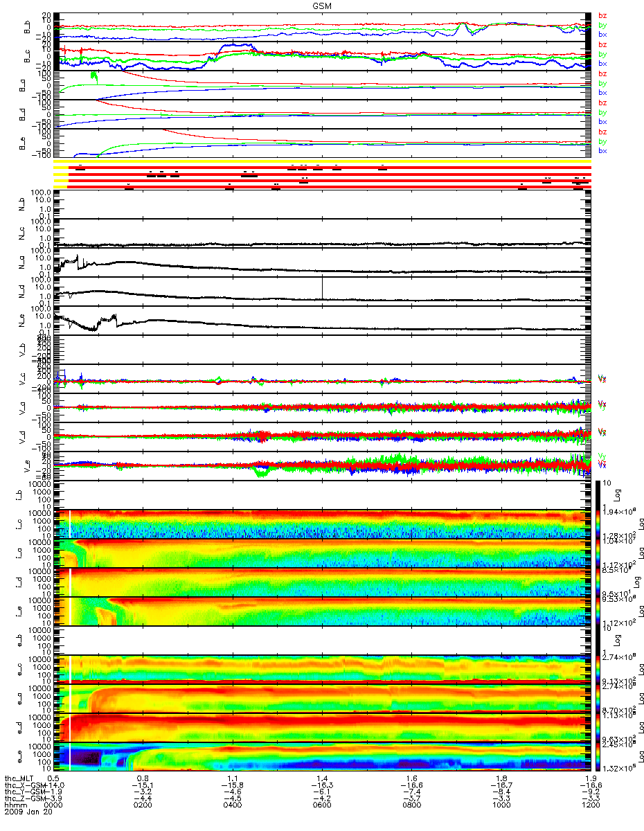Select the B_c axis label
The height and width of the screenshot is (831, 644).
pos(28,56)
